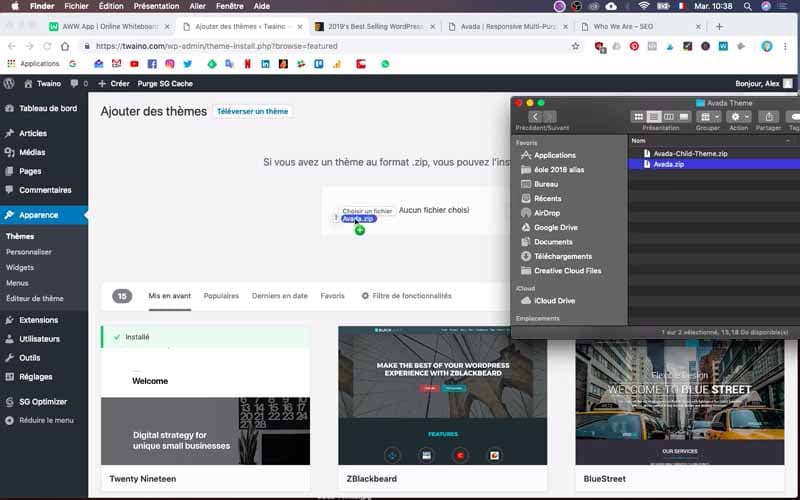Viewport: 800px width, 500px height.
Task: Open Pages in WordPress sidebar
Action: pyautogui.click(x=44, y=171)
